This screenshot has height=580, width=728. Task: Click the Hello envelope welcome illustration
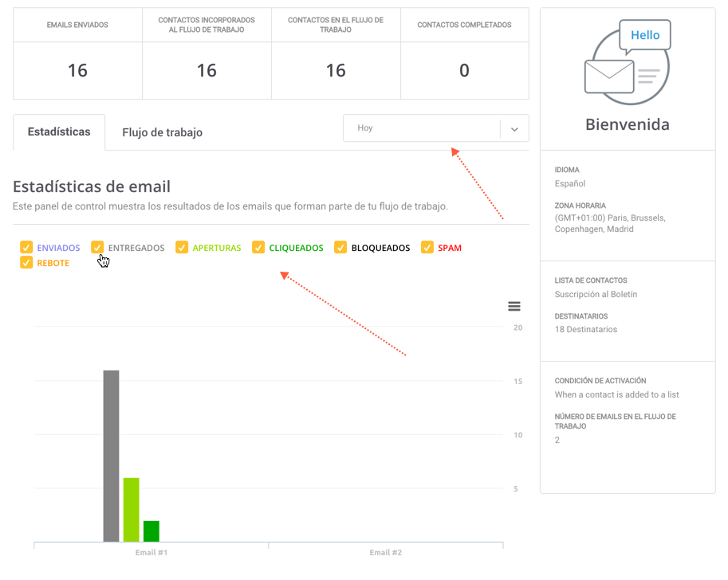pyautogui.click(x=628, y=61)
